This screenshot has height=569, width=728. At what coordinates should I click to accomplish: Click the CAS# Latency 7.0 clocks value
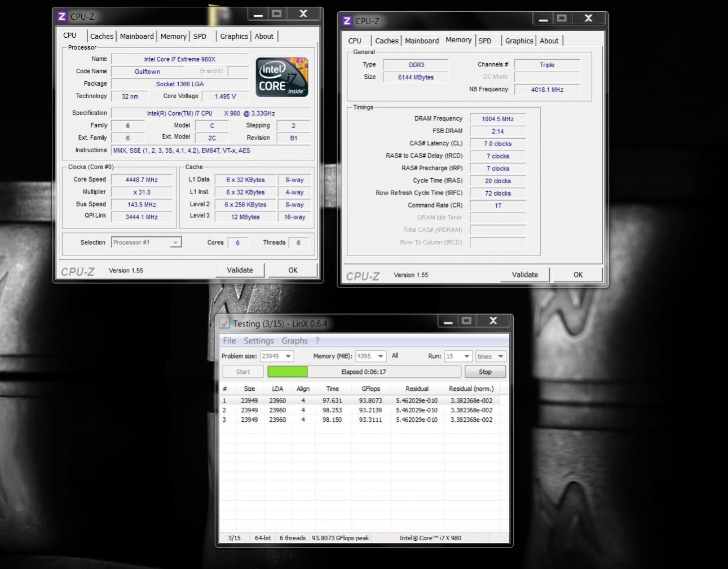point(497,144)
